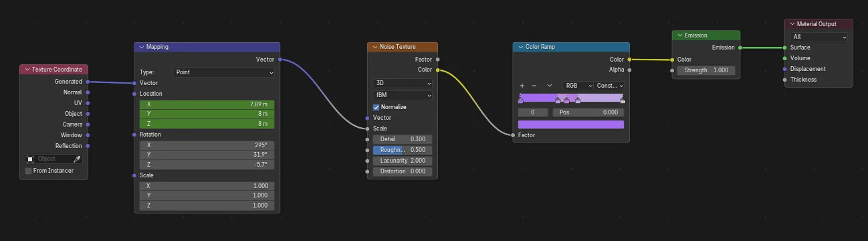Image resolution: width=868 pixels, height=241 pixels.
Task: Toggle the Normalize checkbox in Noise Texture
Action: [376, 107]
